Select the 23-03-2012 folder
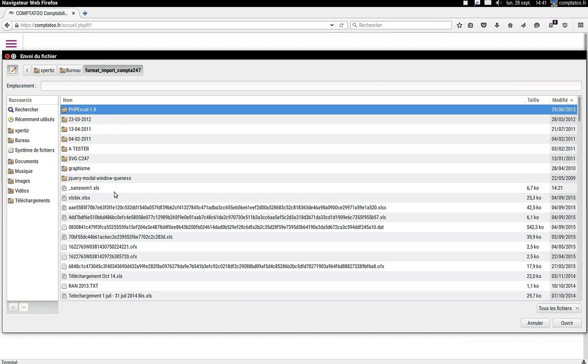The height and width of the screenshot is (364, 588). [319, 119]
